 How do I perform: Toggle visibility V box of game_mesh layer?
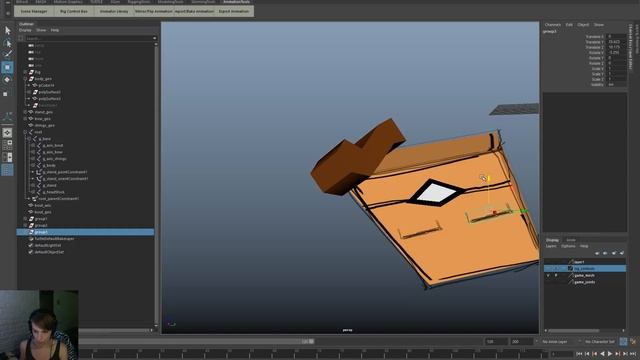click(x=548, y=276)
